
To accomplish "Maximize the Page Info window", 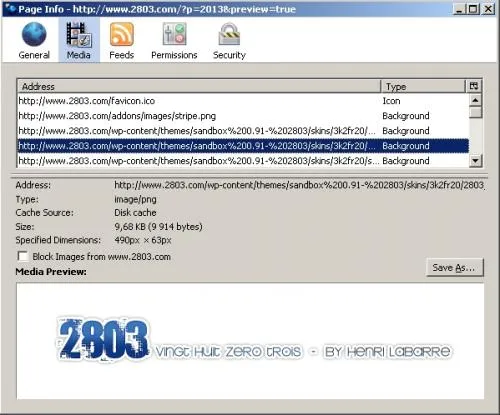I will [473, 9].
